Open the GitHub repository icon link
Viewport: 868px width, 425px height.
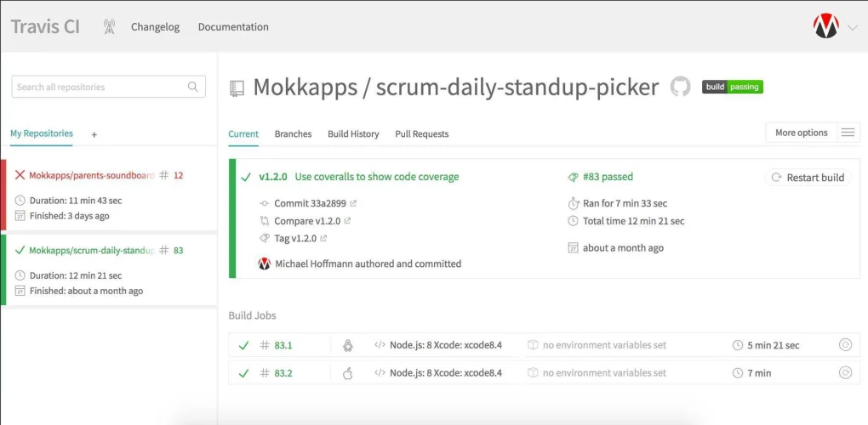tap(680, 87)
